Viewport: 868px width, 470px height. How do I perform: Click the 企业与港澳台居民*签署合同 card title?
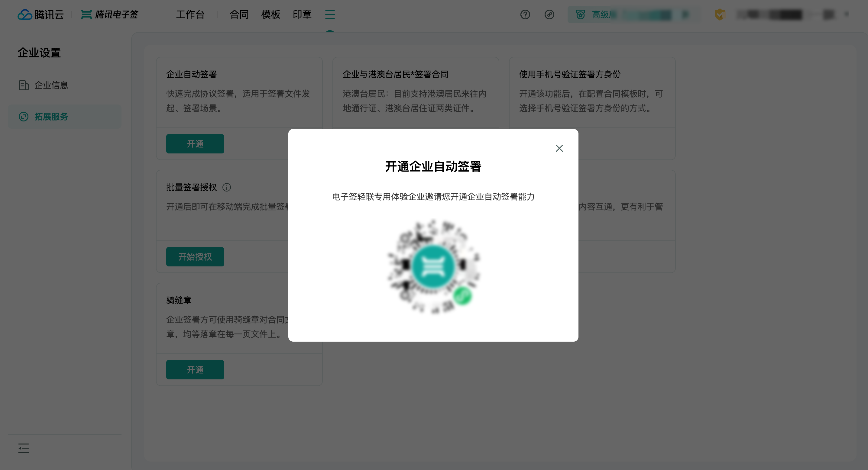pos(395,74)
